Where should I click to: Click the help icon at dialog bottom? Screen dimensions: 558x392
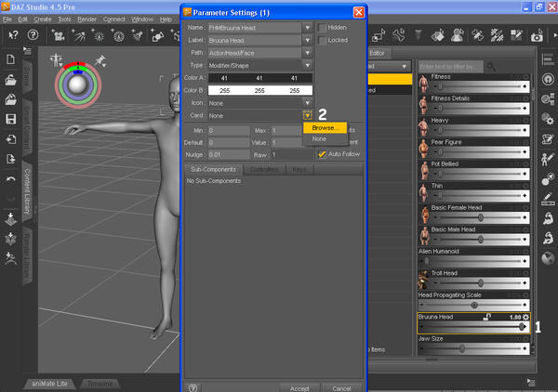[193, 387]
